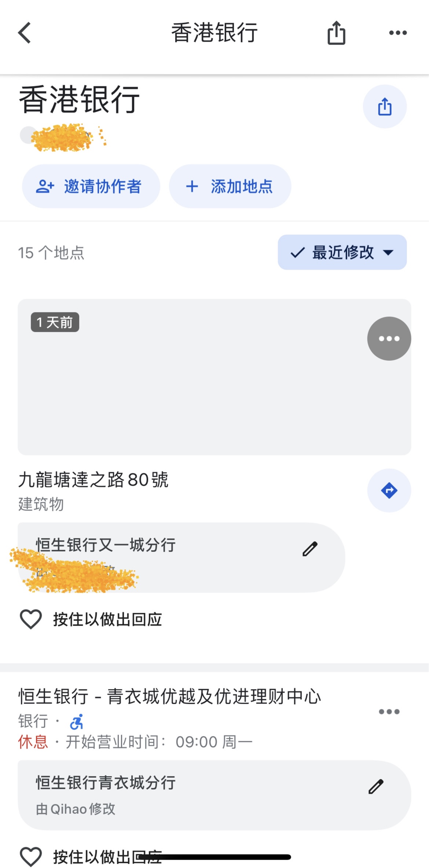Edit the 恒生银行青衣城分行 note
The height and width of the screenshot is (868, 429).
point(376,787)
